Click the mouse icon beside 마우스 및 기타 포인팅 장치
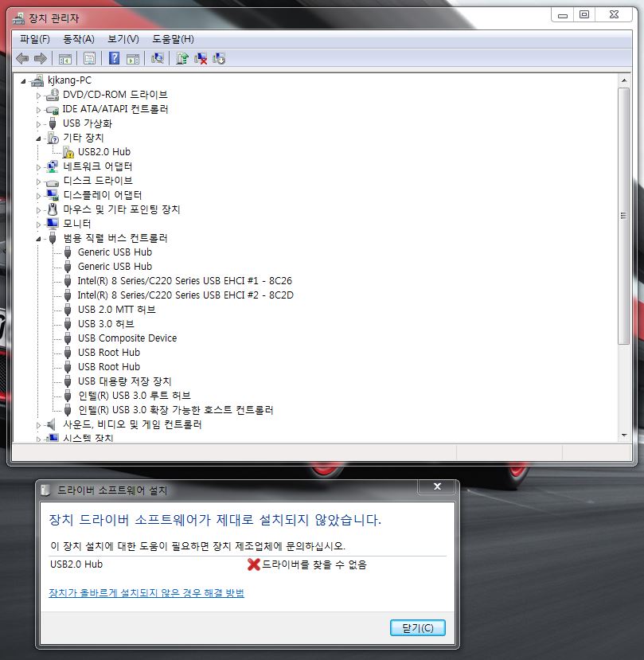The height and width of the screenshot is (660, 644). tap(53, 209)
